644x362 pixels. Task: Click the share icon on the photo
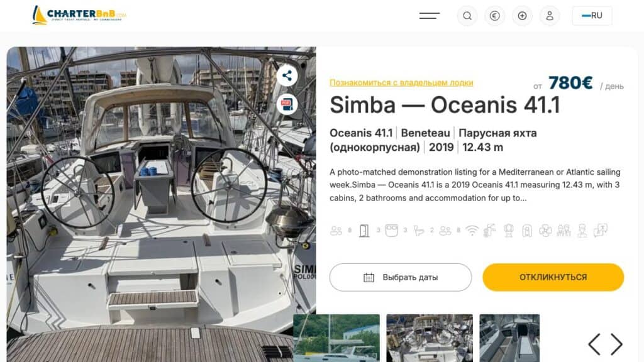point(287,75)
